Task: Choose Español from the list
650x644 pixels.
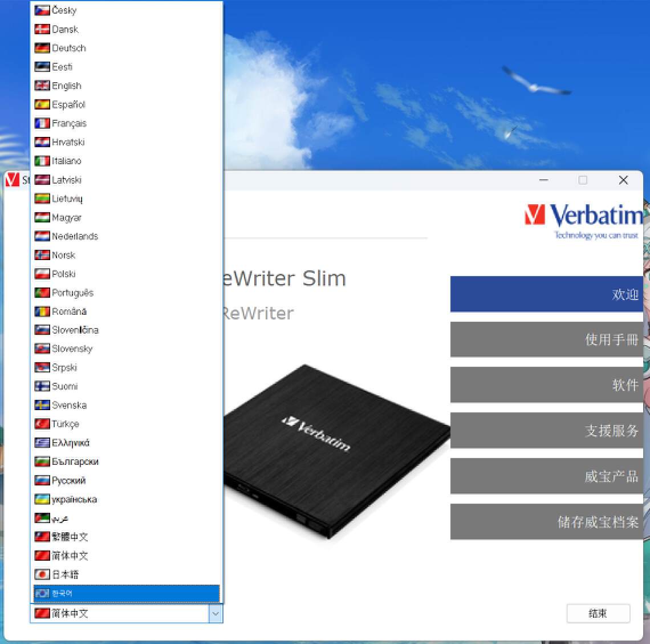Action: [x=127, y=104]
